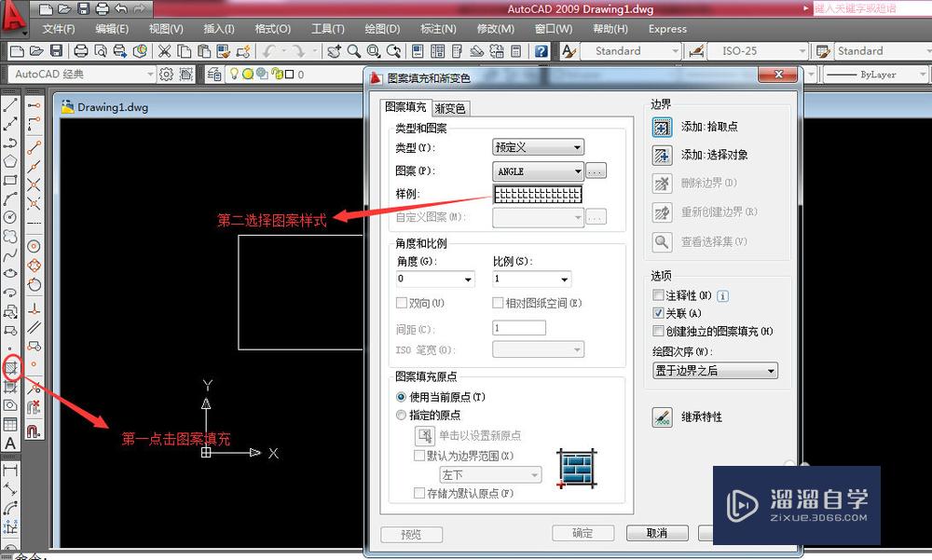
Task: Open ISO-25 dimension style dropdown
Action: [x=757, y=51]
